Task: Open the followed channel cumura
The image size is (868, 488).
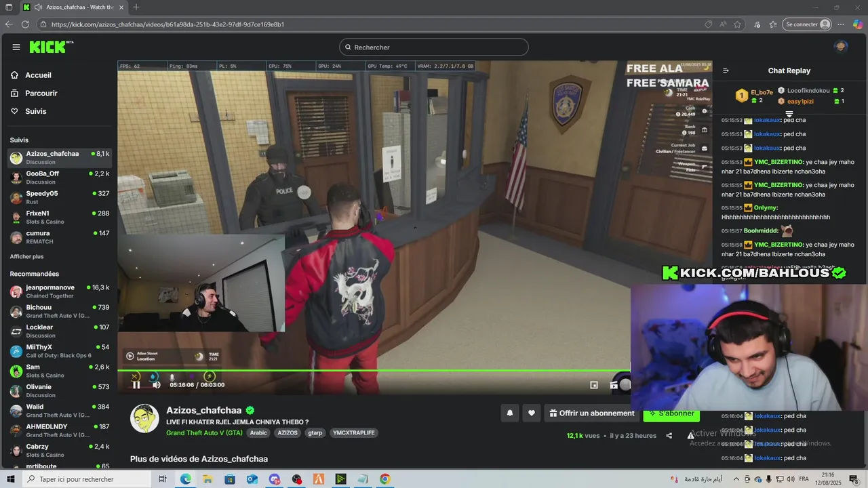Action: coord(60,237)
